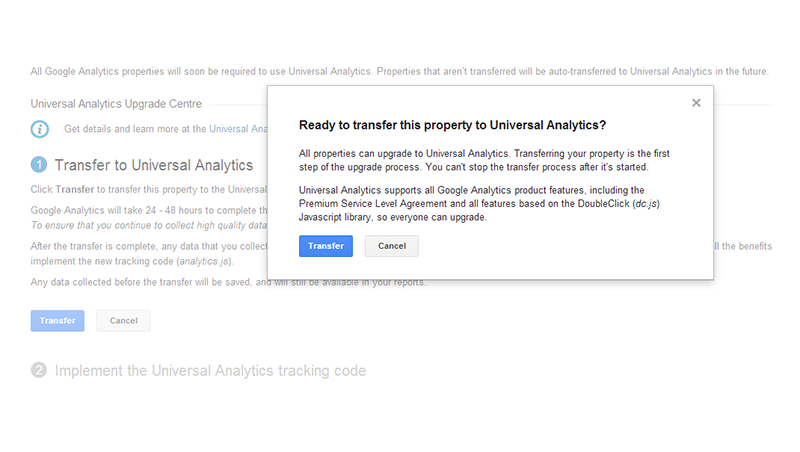
Task: Click the dimmed Transfer button behind dialog
Action: (x=58, y=321)
